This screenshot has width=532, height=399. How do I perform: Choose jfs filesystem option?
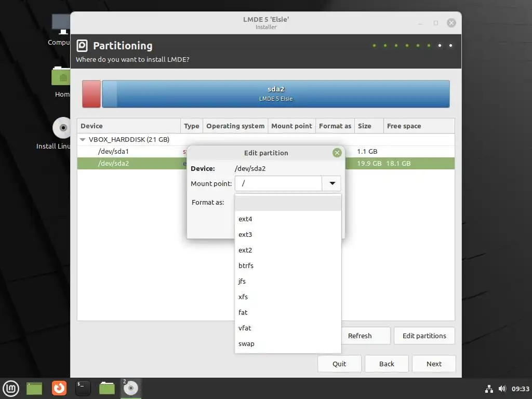pos(288,281)
